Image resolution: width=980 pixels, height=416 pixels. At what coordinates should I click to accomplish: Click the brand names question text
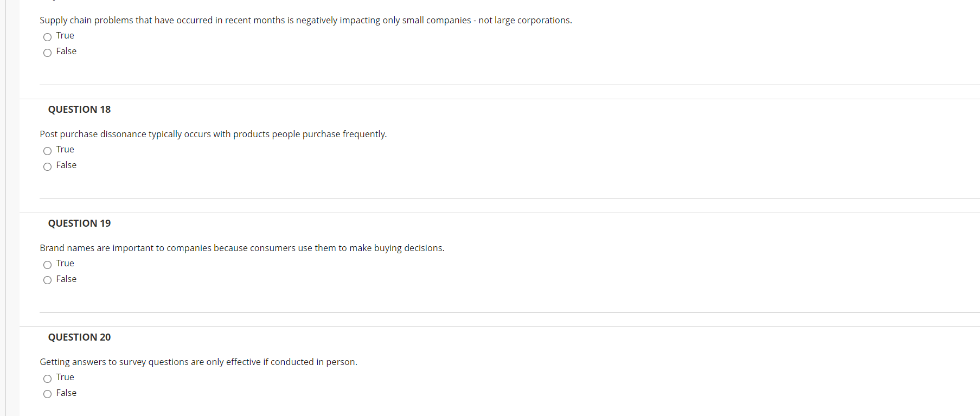[242, 248]
